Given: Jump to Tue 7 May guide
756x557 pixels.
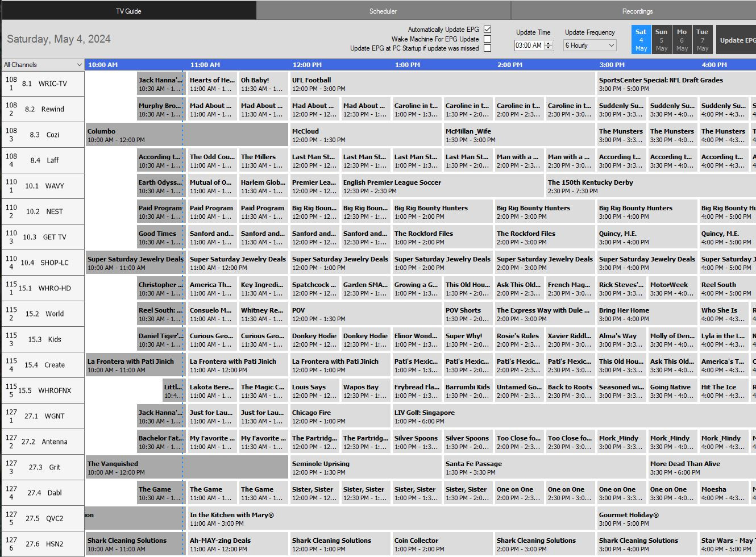Looking at the screenshot, I should (703, 40).
